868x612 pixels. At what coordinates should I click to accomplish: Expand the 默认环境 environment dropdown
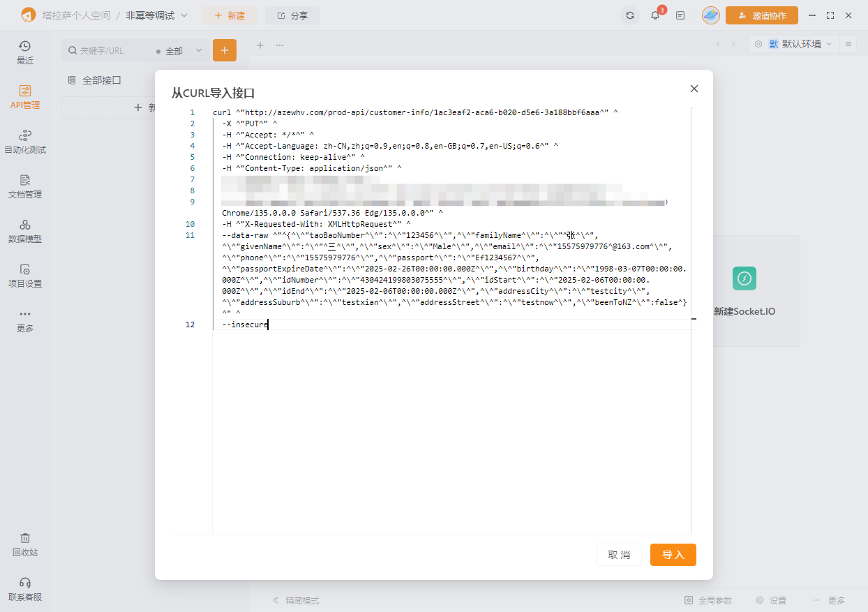pyautogui.click(x=801, y=44)
